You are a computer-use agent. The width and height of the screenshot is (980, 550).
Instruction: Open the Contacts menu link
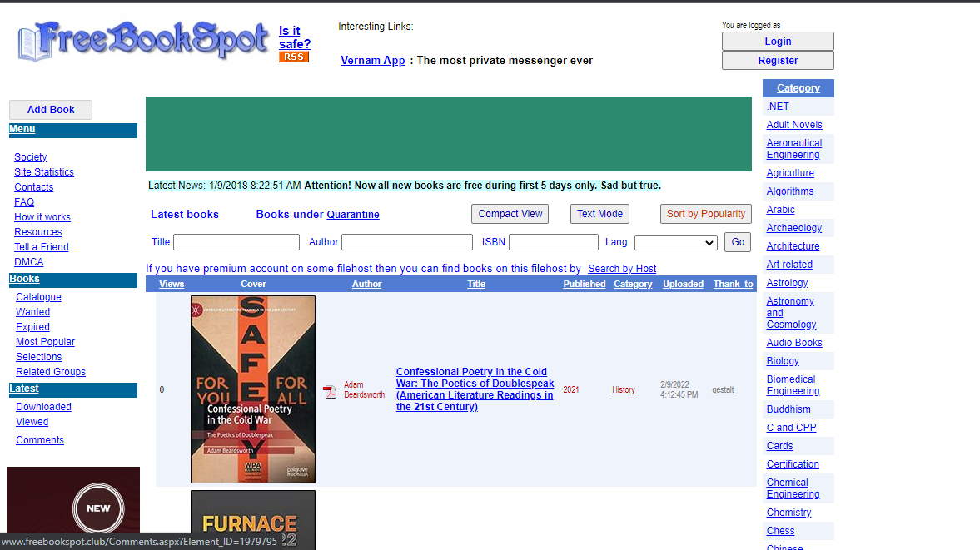pos(34,187)
